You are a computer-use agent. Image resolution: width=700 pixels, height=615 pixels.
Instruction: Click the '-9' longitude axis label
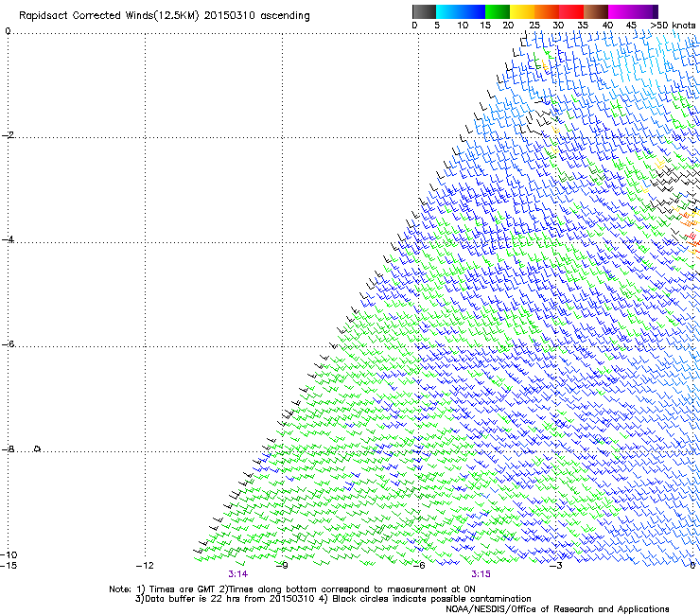282,566
